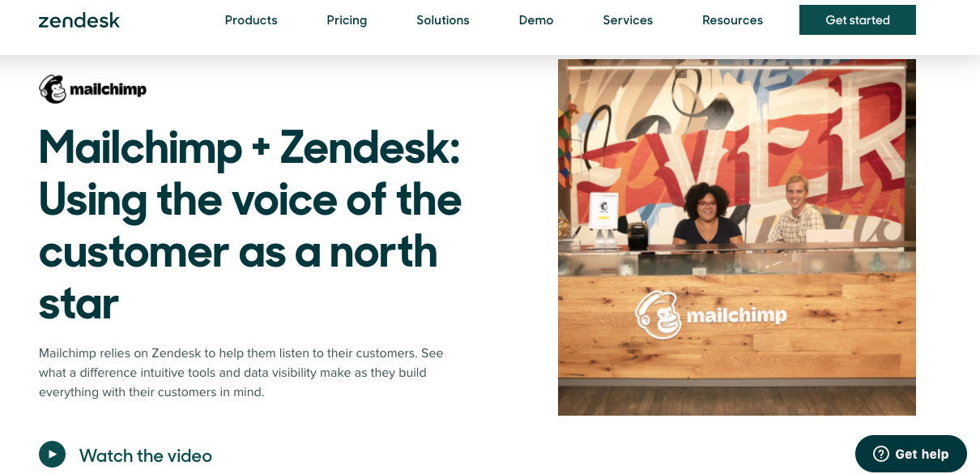Start the customer story video
The height and width of the screenshot is (474, 980).
tap(52, 455)
